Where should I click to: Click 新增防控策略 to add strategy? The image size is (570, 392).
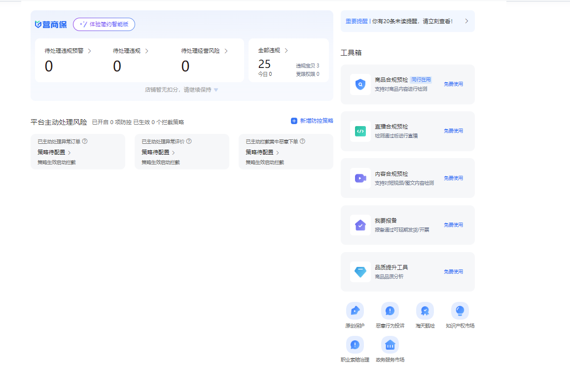312,121
